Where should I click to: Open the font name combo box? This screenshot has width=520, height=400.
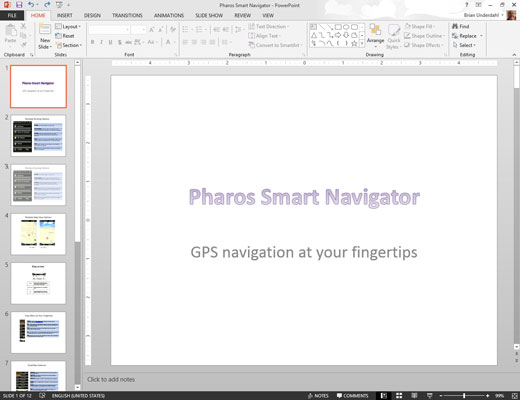tap(109, 30)
